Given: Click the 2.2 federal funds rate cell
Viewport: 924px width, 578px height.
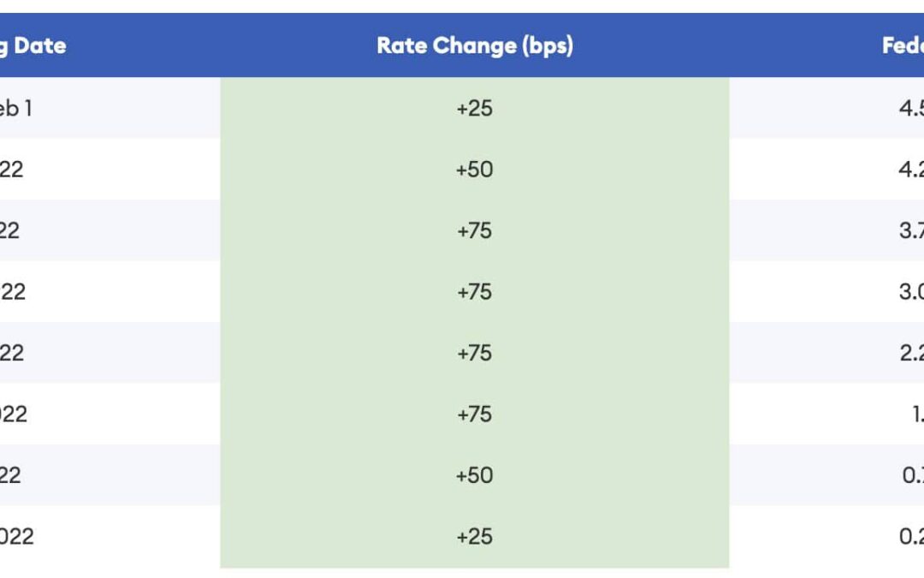Looking at the screenshot, I should tap(910, 353).
